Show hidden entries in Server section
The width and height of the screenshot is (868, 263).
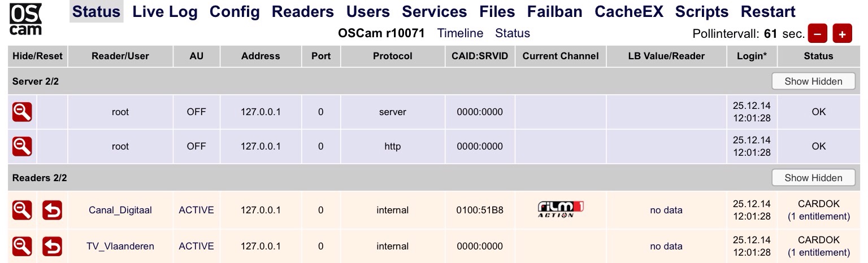coord(813,81)
